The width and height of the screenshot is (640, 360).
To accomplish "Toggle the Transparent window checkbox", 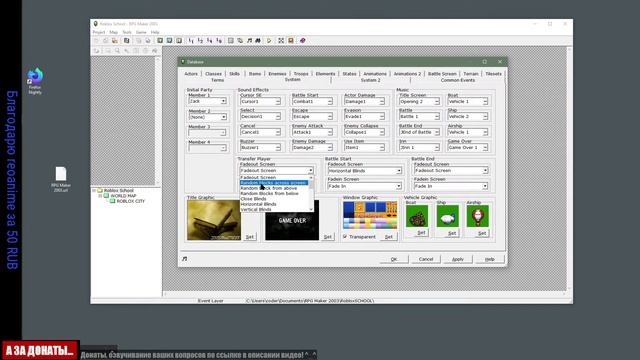I will [x=345, y=236].
